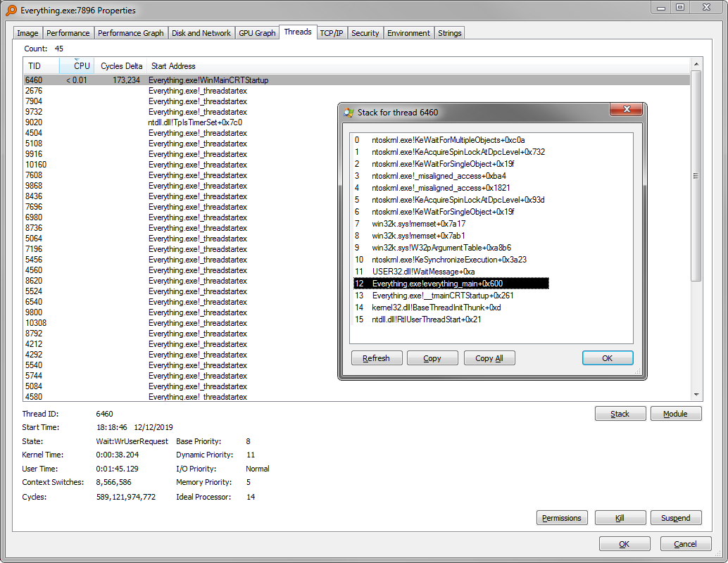Select thread 4504 in the list

pos(356,133)
